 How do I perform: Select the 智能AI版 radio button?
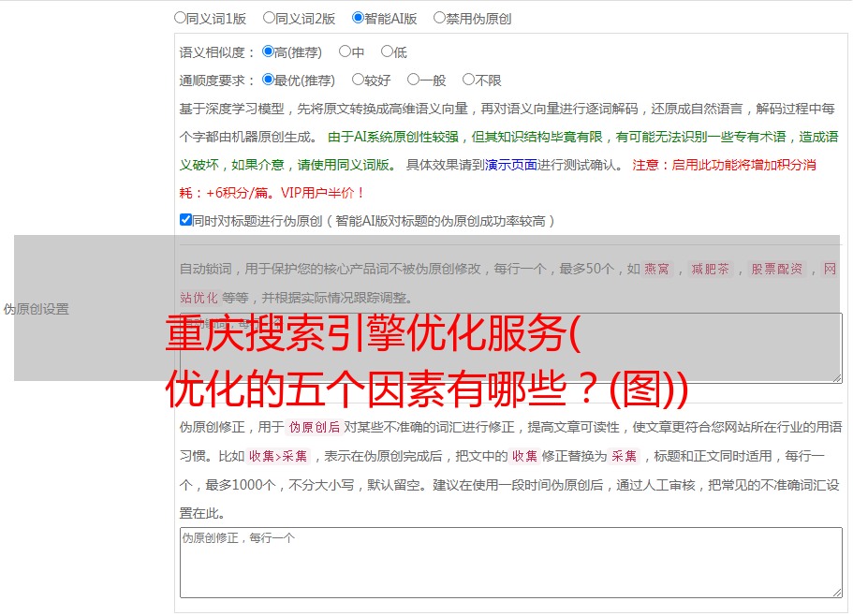click(358, 18)
